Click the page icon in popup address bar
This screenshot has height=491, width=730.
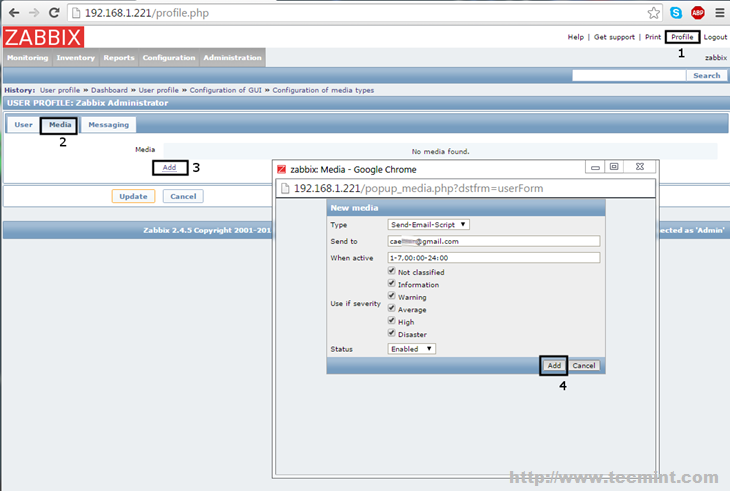[285, 188]
